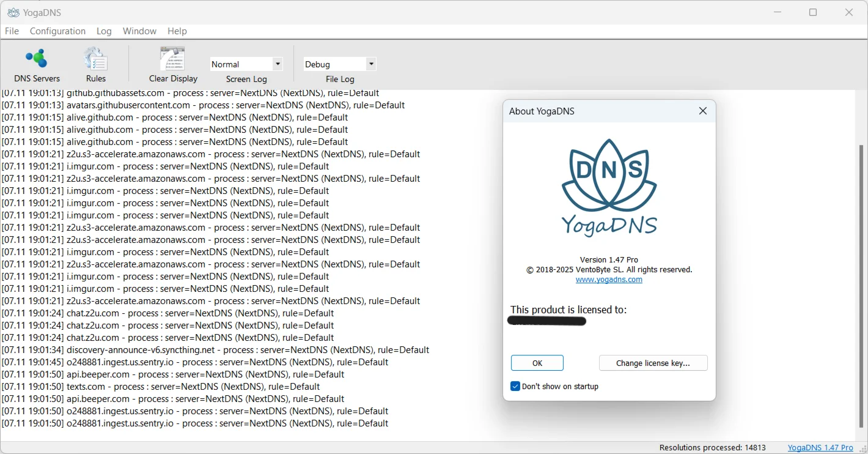This screenshot has width=868, height=454.
Task: Select github.githubassets.com log line
Action: click(190, 93)
